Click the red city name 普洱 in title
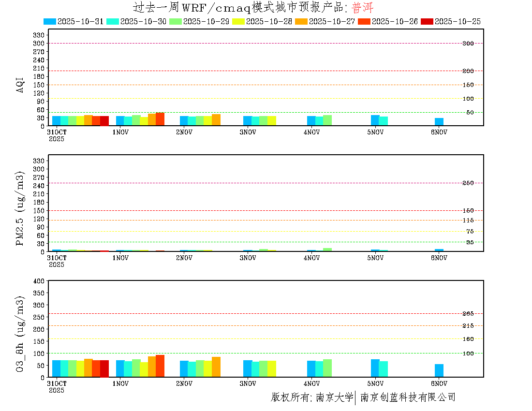The image size is (532, 411). tap(362, 8)
